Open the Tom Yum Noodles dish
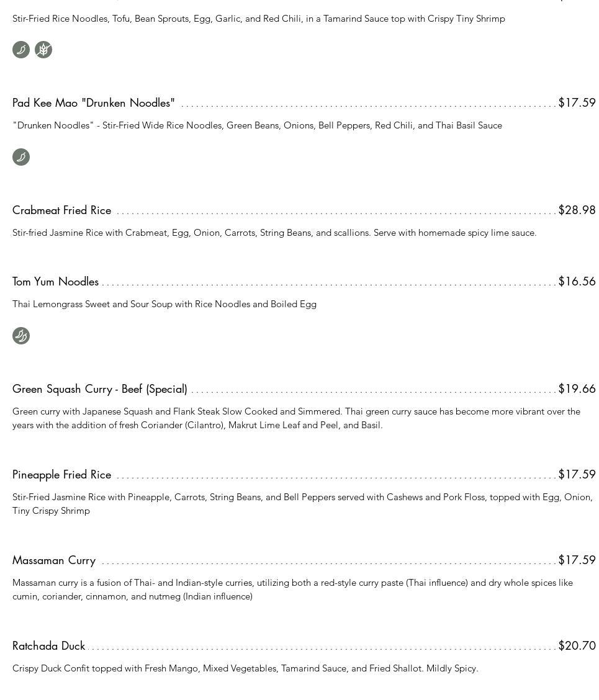Viewport: 599px width, 700px height. coord(56,282)
